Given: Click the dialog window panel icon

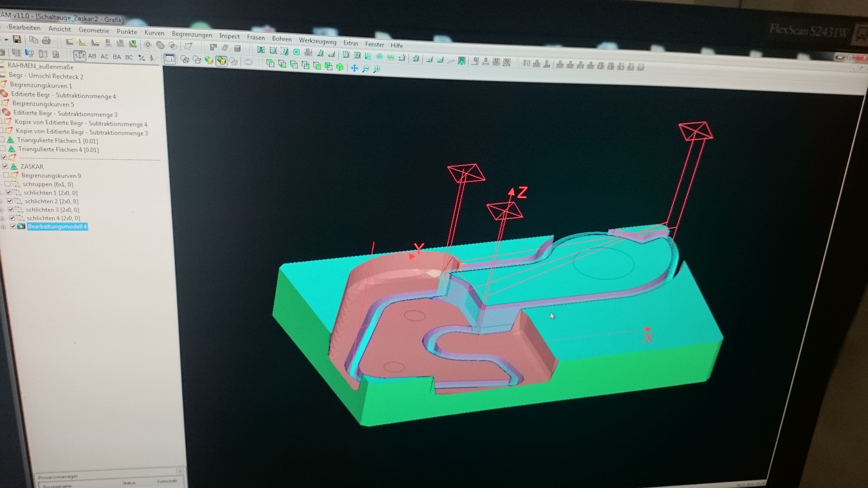Looking at the screenshot, I should pos(170,59).
